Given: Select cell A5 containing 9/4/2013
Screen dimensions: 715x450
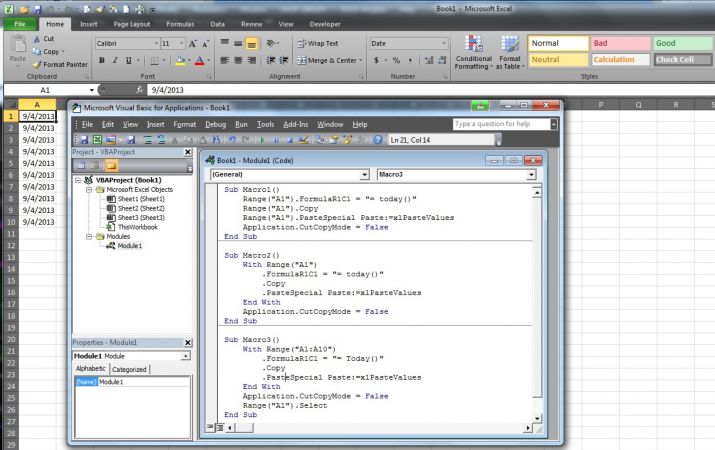Looking at the screenshot, I should pos(38,163).
